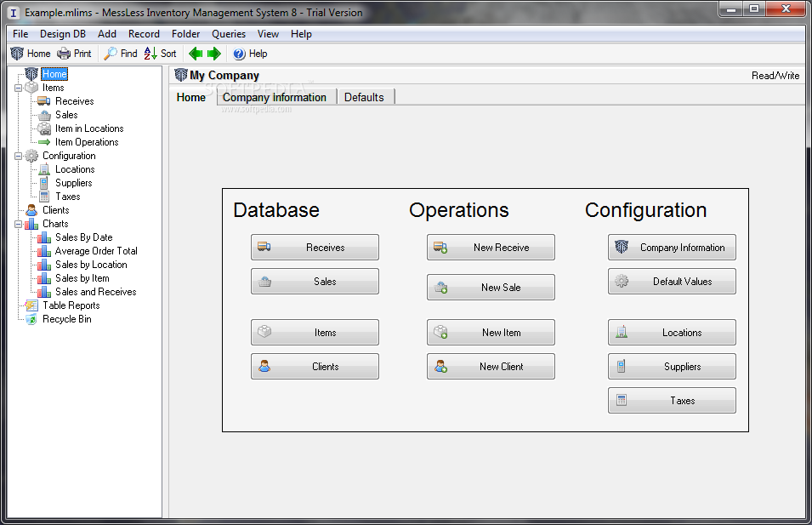Collapse the Items tree node
812x525 pixels.
18,88
